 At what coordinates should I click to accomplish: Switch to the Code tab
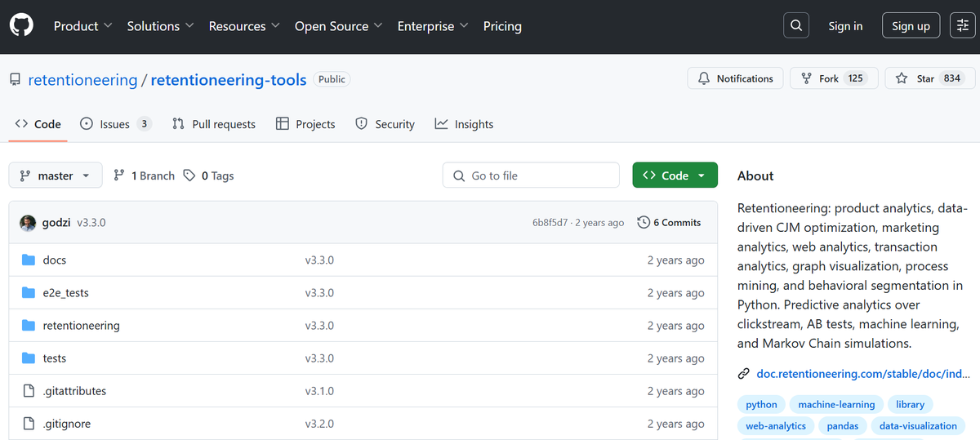point(38,124)
